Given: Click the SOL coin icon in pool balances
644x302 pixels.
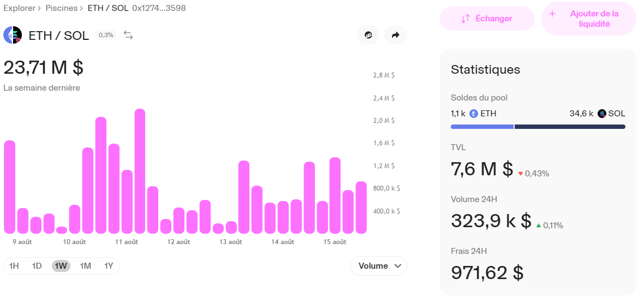Looking at the screenshot, I should point(602,114).
